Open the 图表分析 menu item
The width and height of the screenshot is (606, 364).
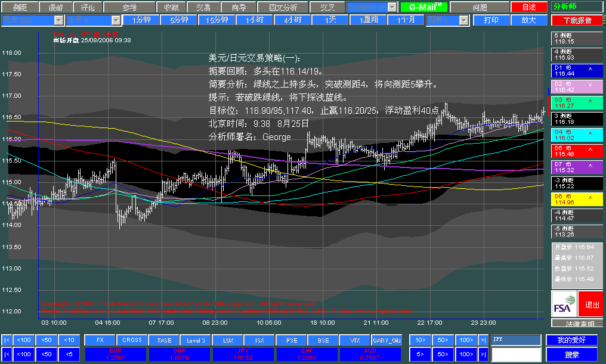pyautogui.click(x=283, y=7)
